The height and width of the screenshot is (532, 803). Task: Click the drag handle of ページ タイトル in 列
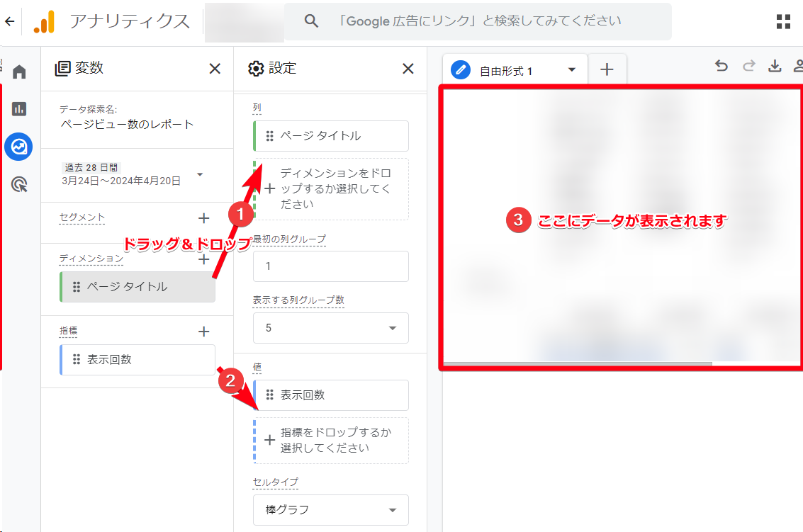click(269, 136)
